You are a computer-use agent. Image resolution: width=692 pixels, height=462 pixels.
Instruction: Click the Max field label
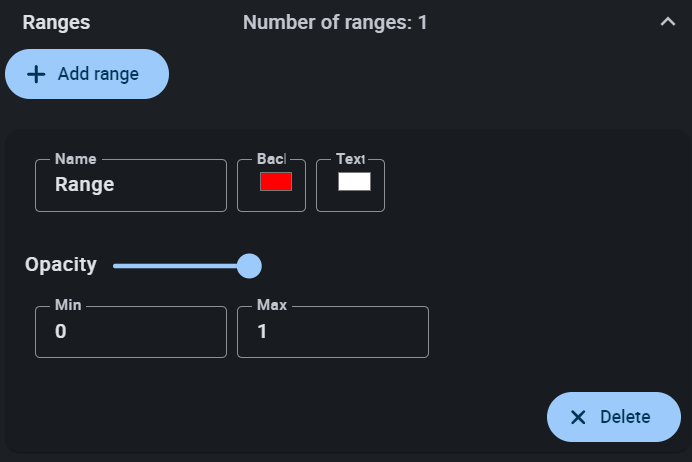(x=272, y=305)
